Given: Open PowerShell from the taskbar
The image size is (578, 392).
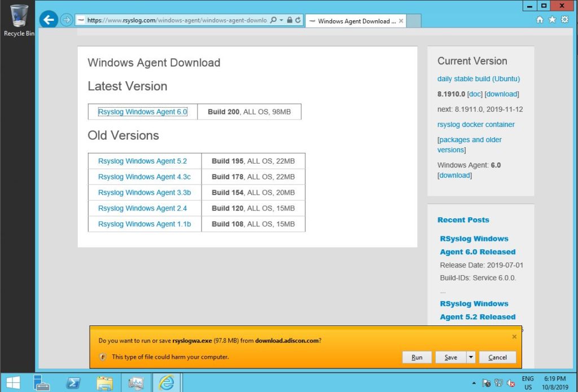Looking at the screenshot, I should click(x=73, y=382).
